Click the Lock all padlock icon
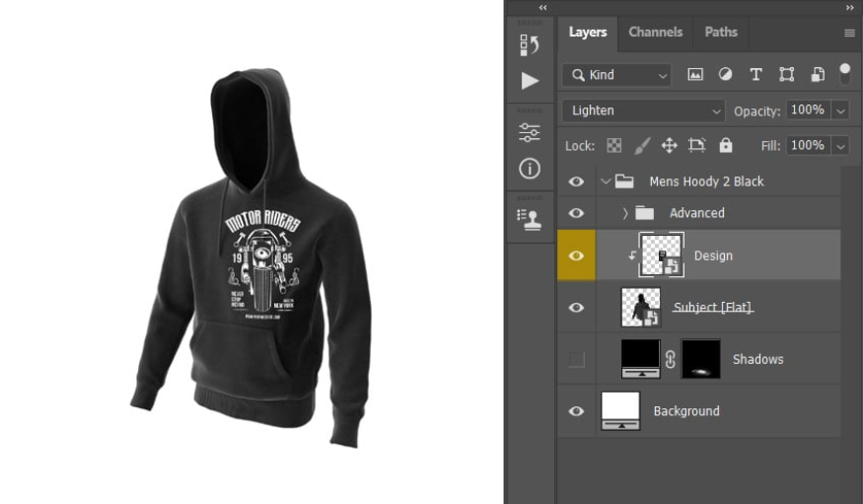This screenshot has width=863, height=504. click(725, 145)
